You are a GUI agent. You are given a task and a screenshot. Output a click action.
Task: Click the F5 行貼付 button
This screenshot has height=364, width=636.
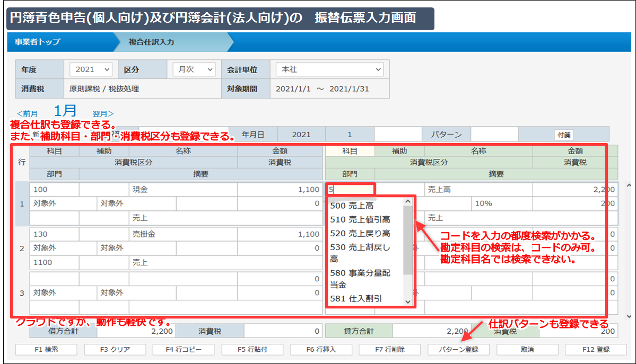[252, 349]
